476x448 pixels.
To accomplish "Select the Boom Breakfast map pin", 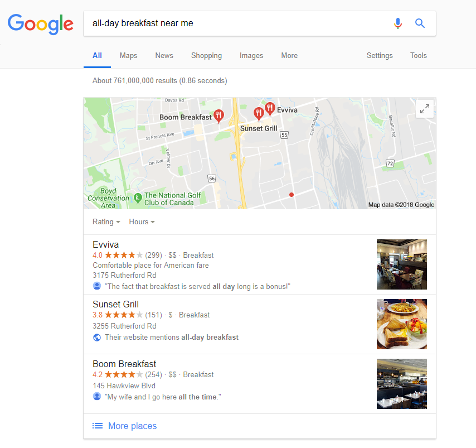I will tap(218, 116).
